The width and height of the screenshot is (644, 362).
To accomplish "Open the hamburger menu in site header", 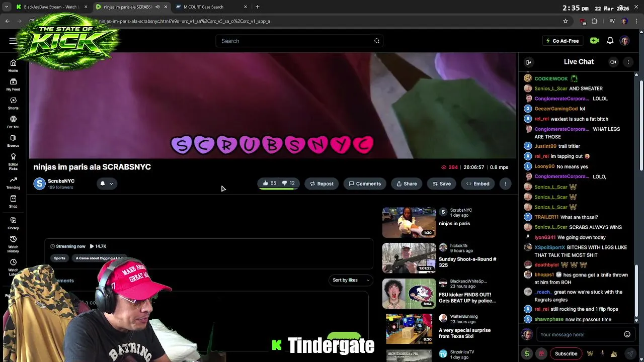I will tap(13, 41).
